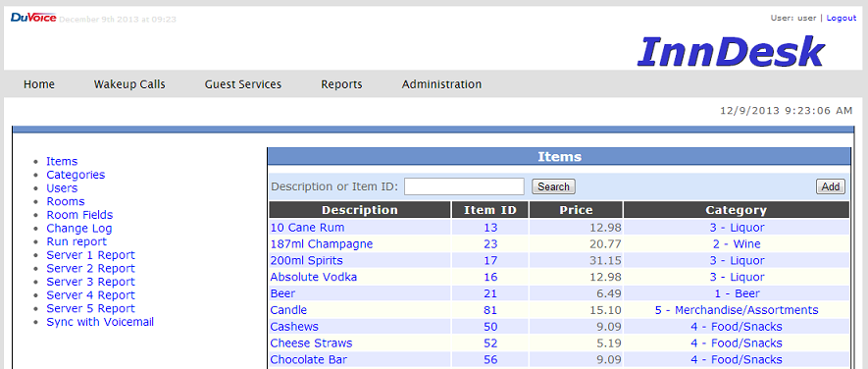Click the Add button

point(831,186)
